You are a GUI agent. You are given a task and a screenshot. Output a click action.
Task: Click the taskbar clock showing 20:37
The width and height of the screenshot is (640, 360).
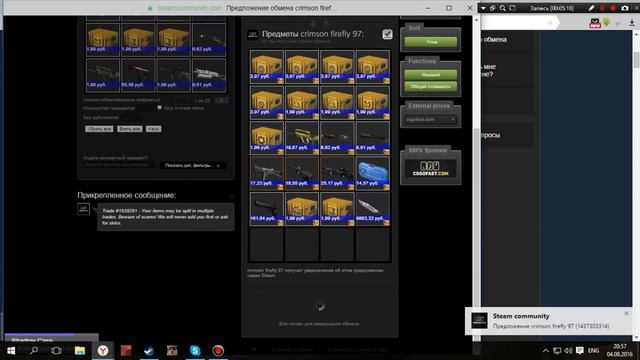click(620, 351)
